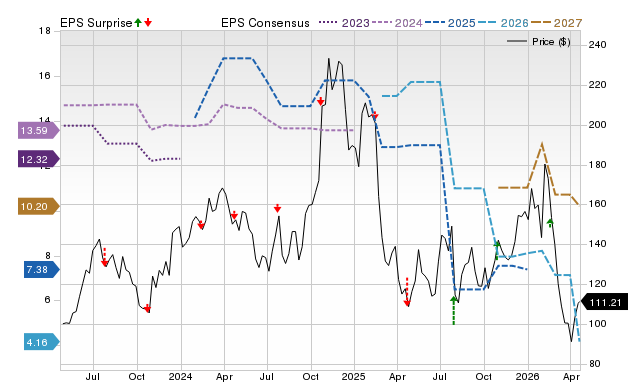This screenshot has width=640, height=382.
Task: Select the tall green dotted surprise arrow after July 2025
Action: (453, 311)
